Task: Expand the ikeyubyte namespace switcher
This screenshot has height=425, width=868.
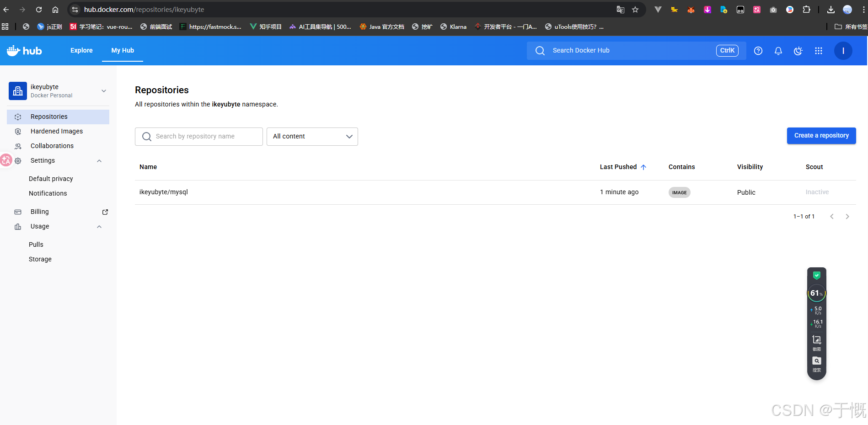Action: click(x=104, y=91)
